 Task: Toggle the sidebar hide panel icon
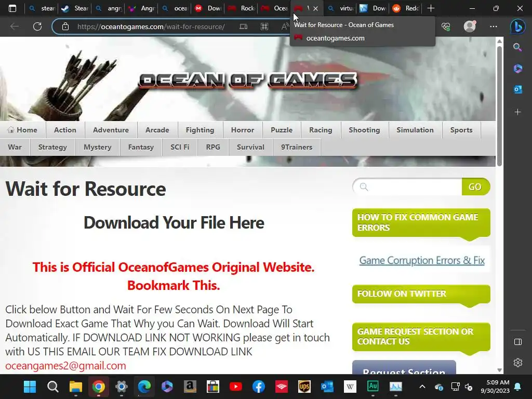518,342
